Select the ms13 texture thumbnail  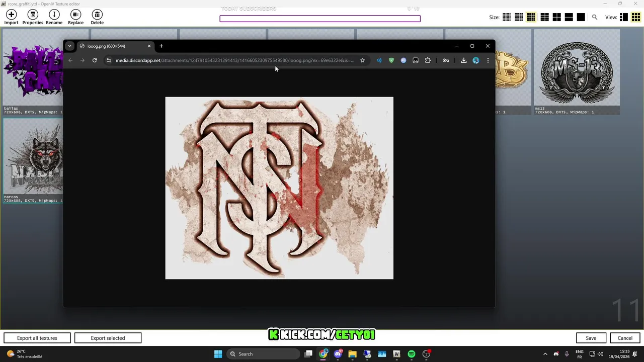pyautogui.click(x=577, y=71)
